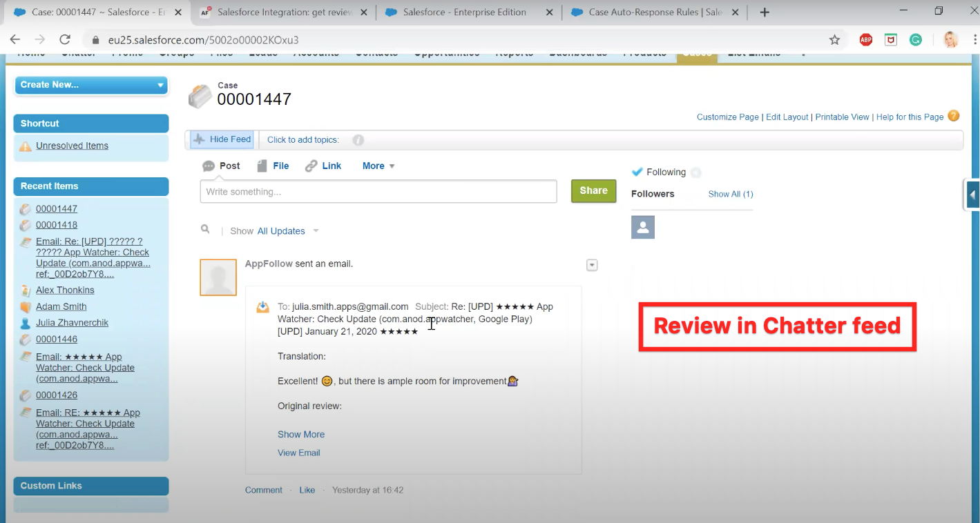Reload the page with refresh icon
The width and height of the screenshot is (980, 523).
click(65, 39)
